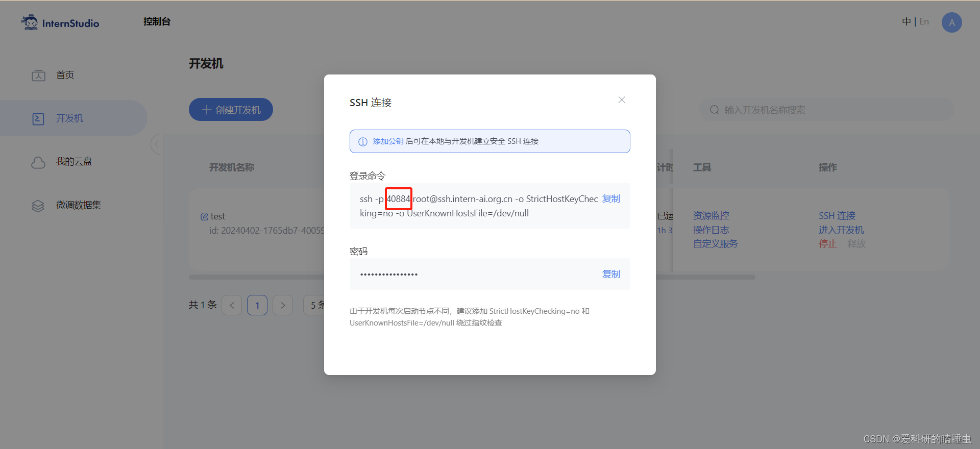
Task: Click the 开发机 name test
Action: [218, 216]
